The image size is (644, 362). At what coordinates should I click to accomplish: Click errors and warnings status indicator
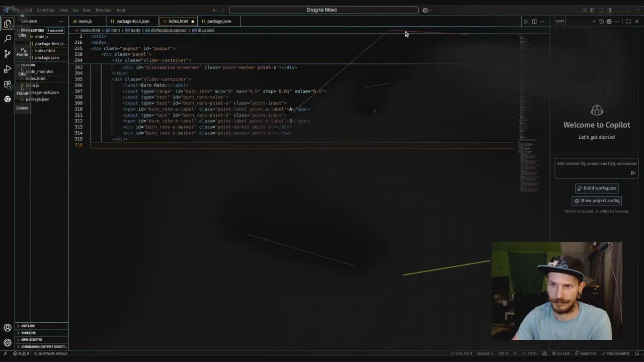pos(21,354)
